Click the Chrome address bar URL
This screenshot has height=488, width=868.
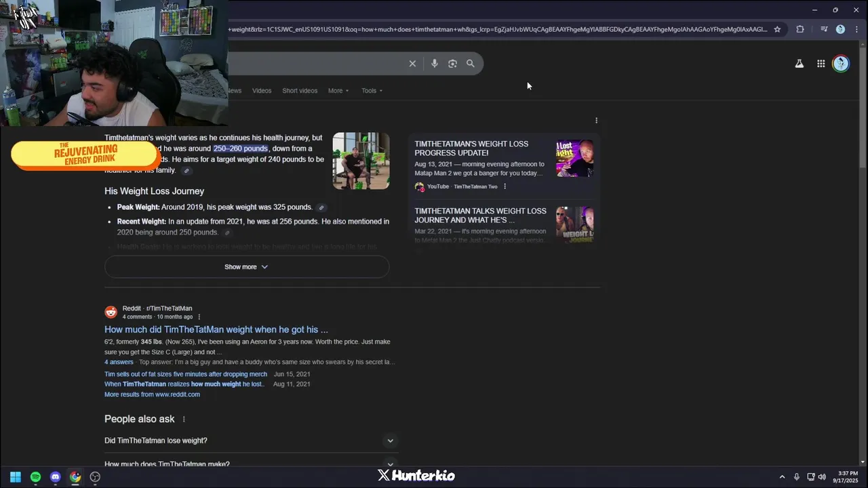click(497, 29)
